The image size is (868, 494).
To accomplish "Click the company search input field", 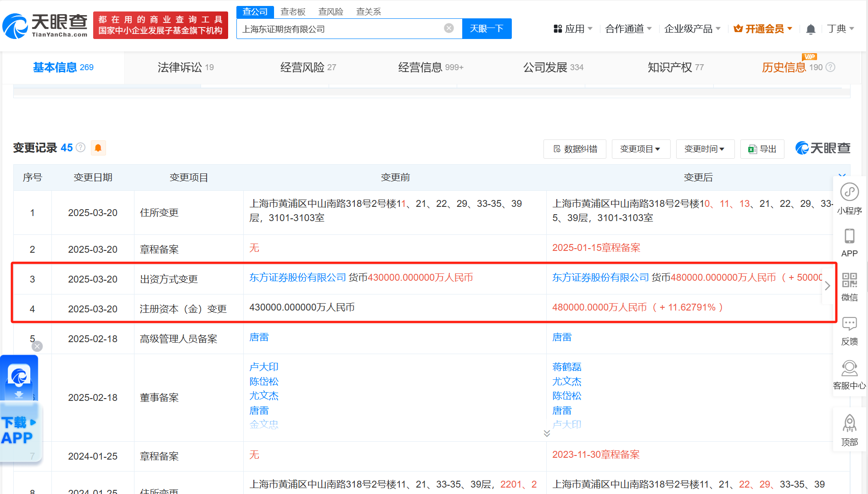I will [x=340, y=29].
